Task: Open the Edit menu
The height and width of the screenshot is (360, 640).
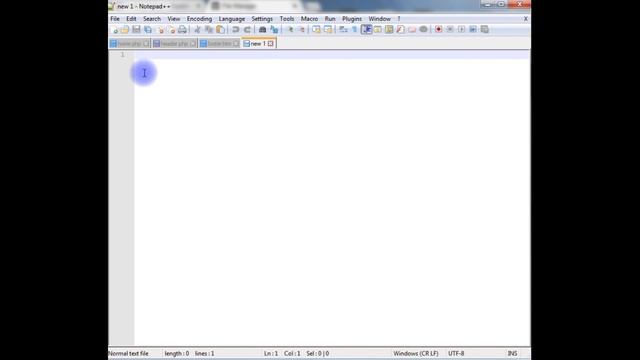Action: pos(131,19)
